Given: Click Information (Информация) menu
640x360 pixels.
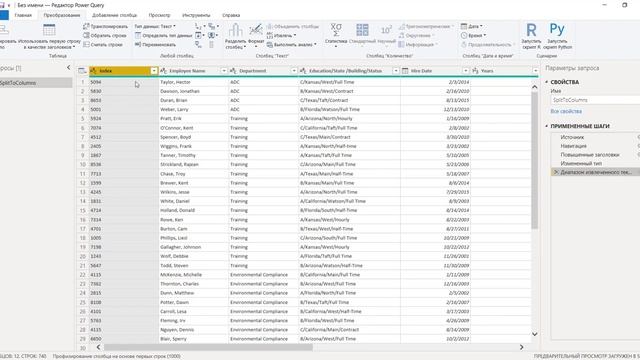Looking at the screenshot, I should pos(418,44).
